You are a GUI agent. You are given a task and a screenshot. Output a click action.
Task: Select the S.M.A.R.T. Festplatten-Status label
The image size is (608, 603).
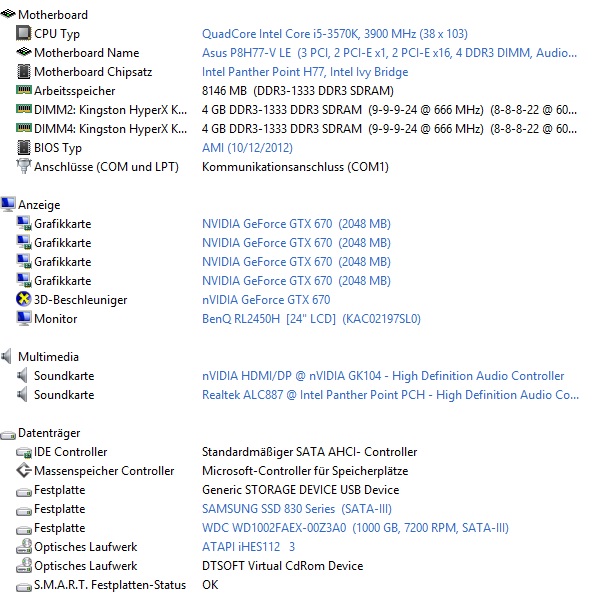coord(110,585)
